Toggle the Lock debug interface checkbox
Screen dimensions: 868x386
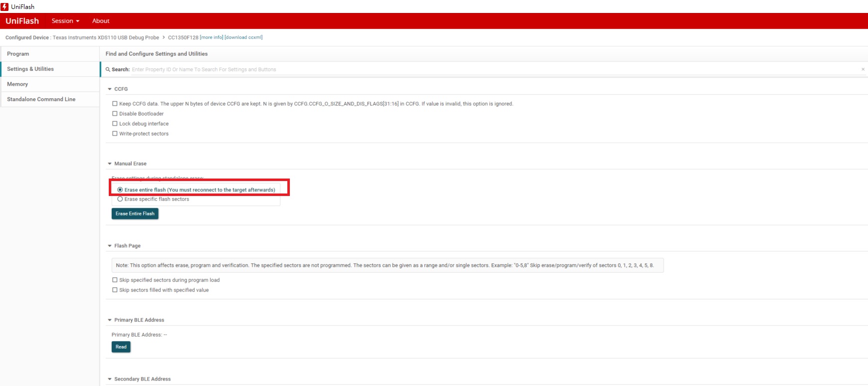pos(115,124)
